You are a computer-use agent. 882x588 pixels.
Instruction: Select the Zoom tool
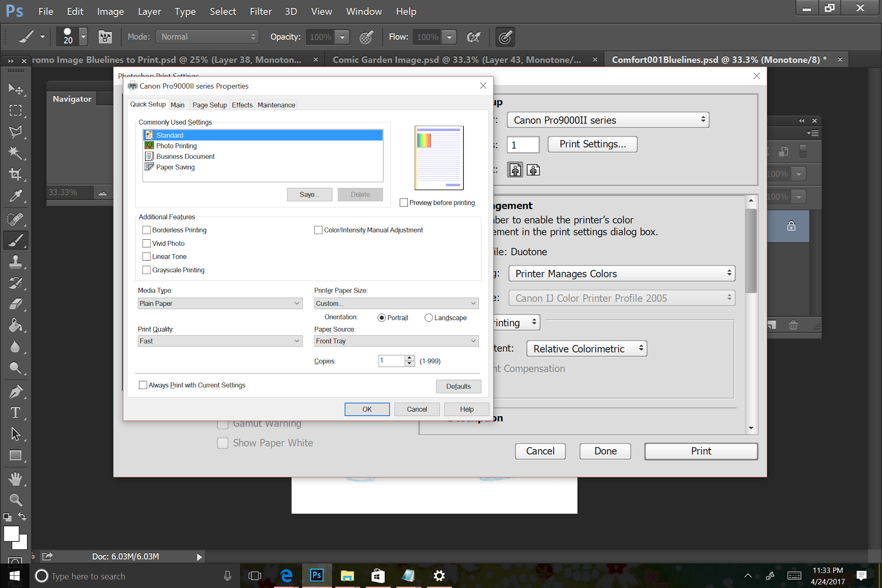15,500
